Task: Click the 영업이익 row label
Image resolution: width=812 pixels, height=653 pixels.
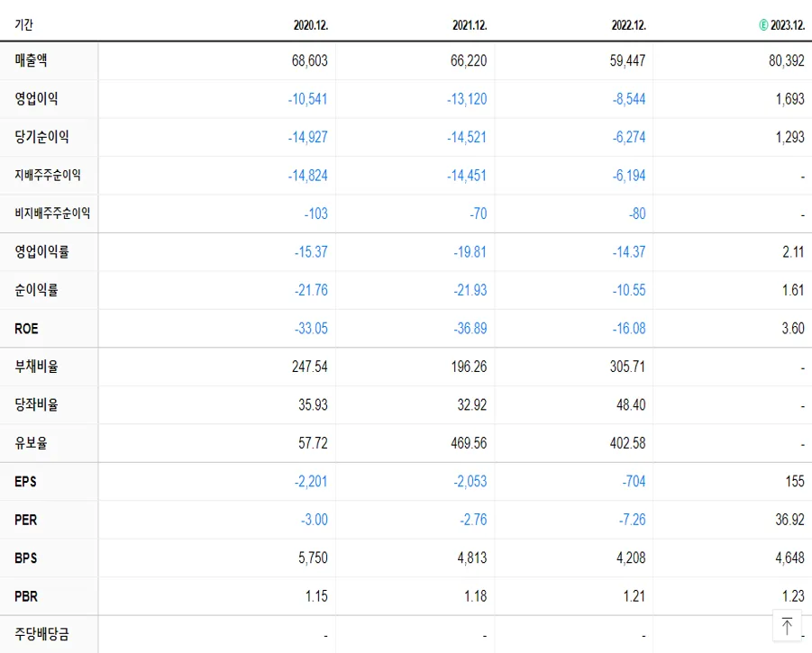Action: point(36,99)
